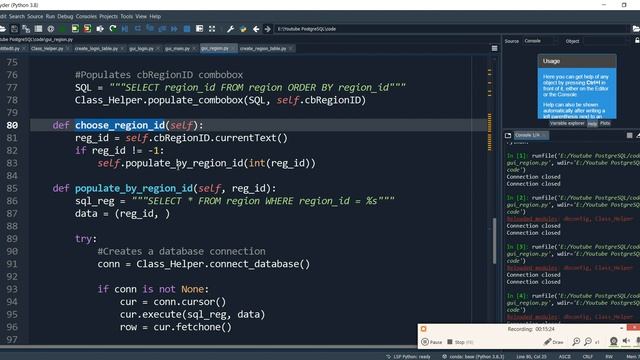This screenshot has width=640, height=360.
Task: Open the View menu
Action: [141, 16]
